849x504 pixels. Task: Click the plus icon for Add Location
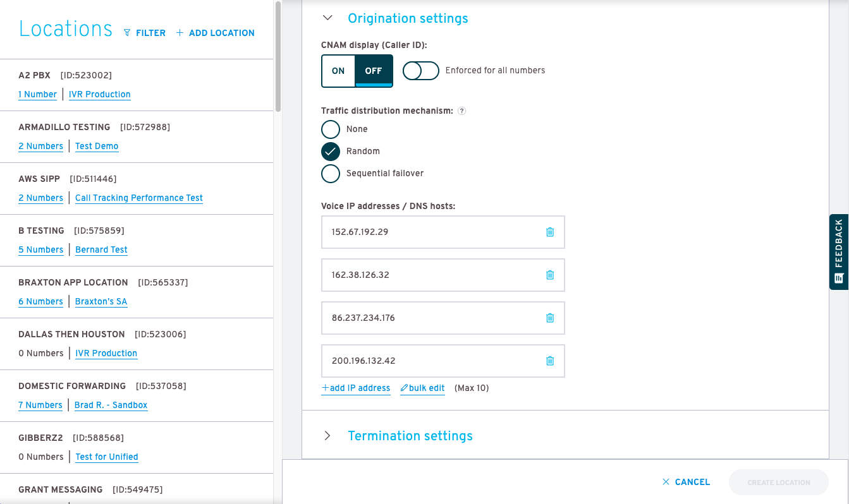[180, 33]
